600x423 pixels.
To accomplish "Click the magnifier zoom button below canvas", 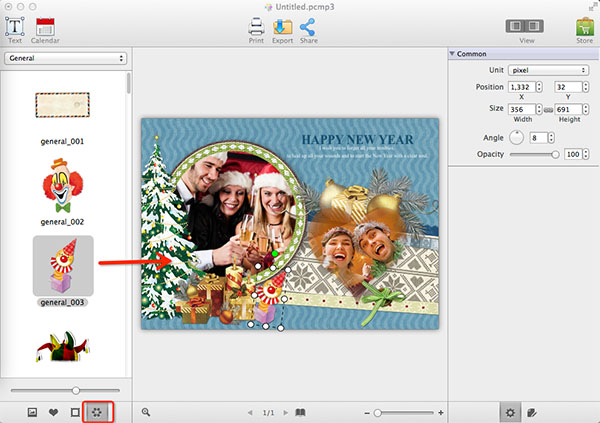I will pyautogui.click(x=146, y=412).
